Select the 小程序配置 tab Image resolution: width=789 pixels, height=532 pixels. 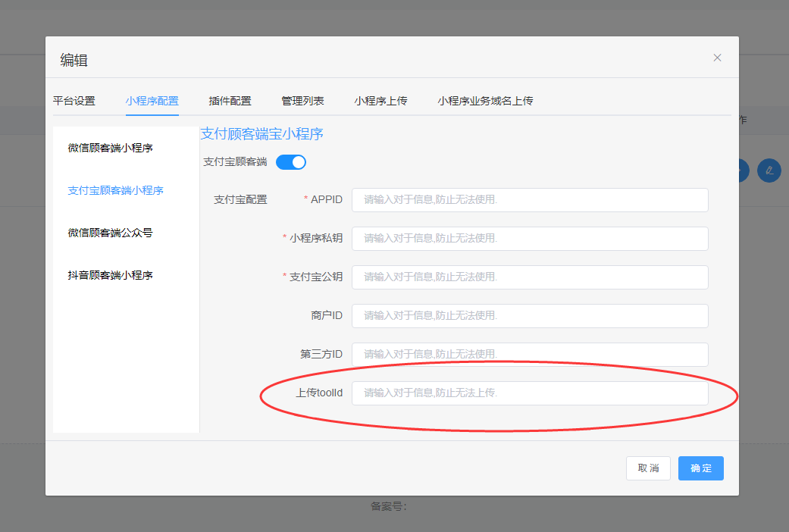[x=152, y=101]
